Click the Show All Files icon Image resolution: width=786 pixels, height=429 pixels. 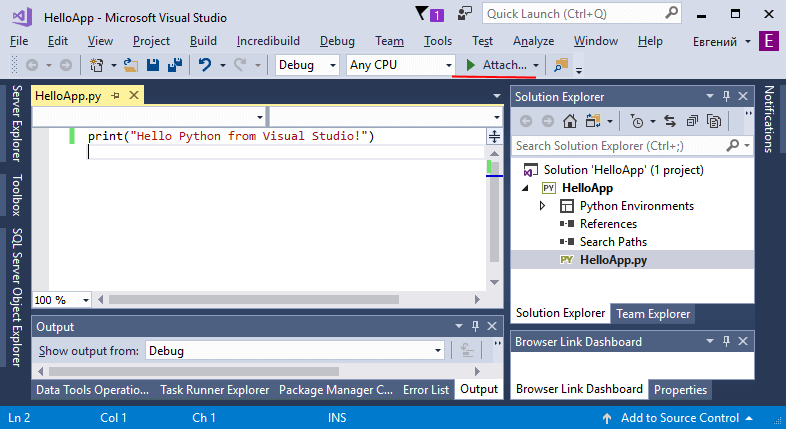(x=714, y=121)
